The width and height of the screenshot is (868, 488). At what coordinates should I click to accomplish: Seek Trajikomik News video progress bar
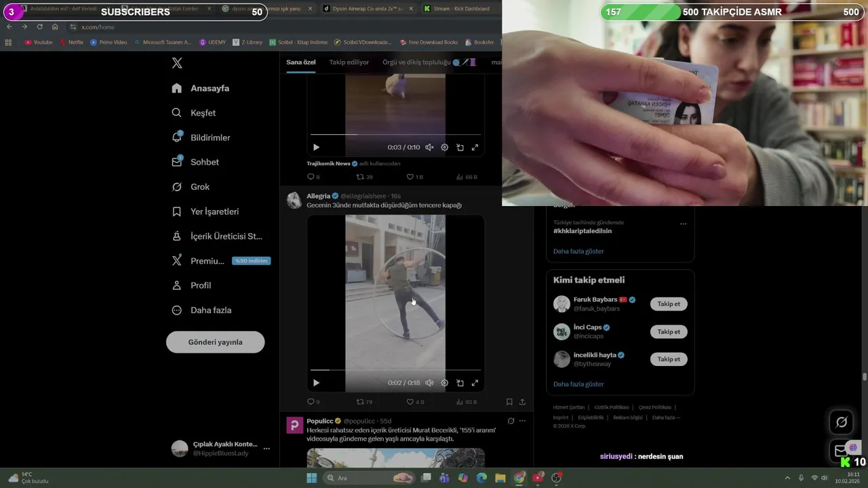395,134
